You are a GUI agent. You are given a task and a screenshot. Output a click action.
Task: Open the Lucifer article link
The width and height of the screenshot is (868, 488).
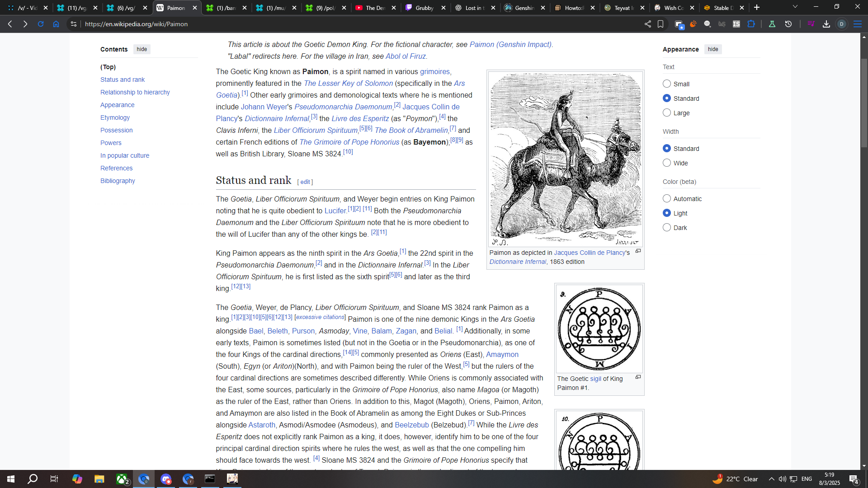coord(335,211)
